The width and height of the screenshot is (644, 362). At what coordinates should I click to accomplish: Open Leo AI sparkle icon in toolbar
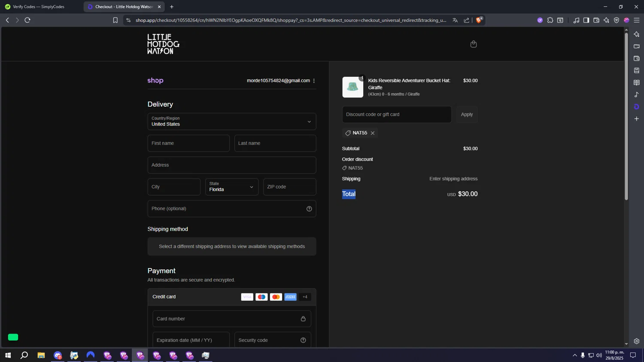point(606,20)
